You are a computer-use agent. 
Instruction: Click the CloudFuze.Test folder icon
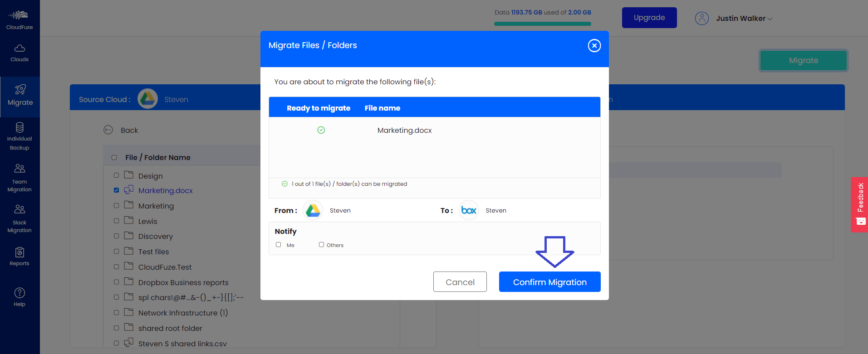coord(129,266)
